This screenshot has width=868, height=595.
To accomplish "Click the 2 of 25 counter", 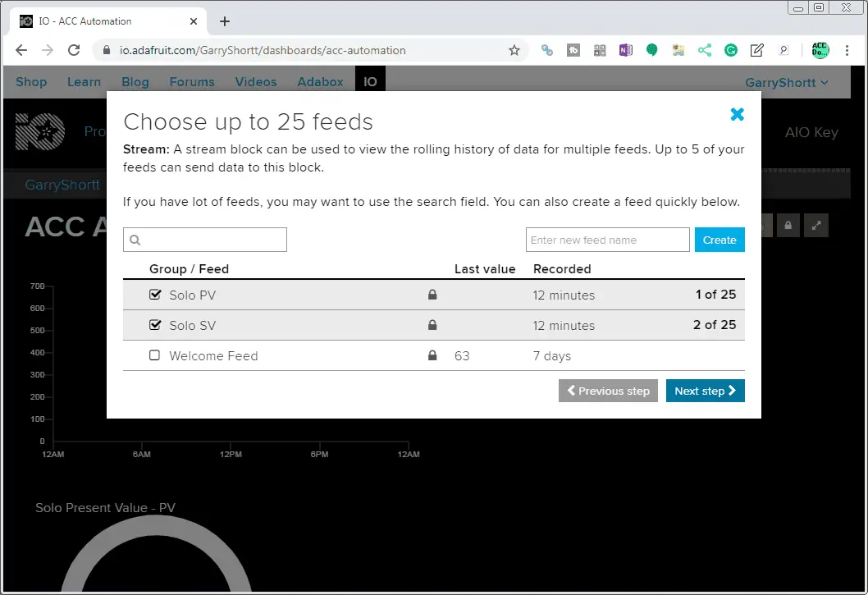I will [715, 325].
